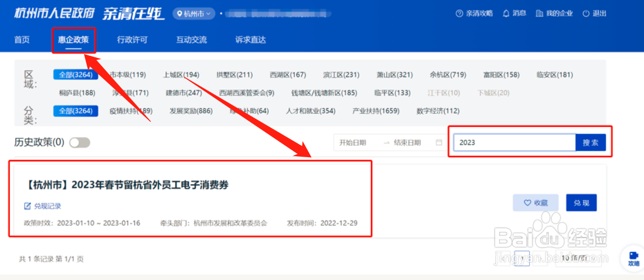
Task: Filter by category 疫情扶持(189)
Action: pyautogui.click(x=131, y=111)
